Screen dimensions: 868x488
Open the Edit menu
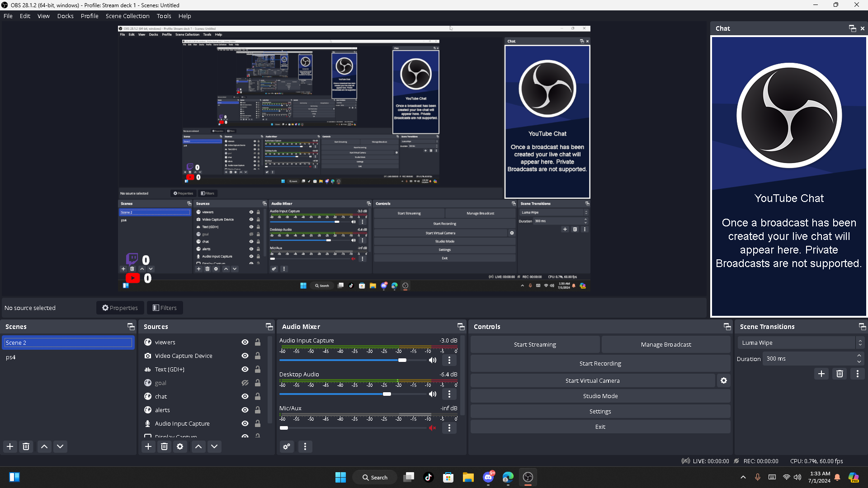tap(25, 16)
